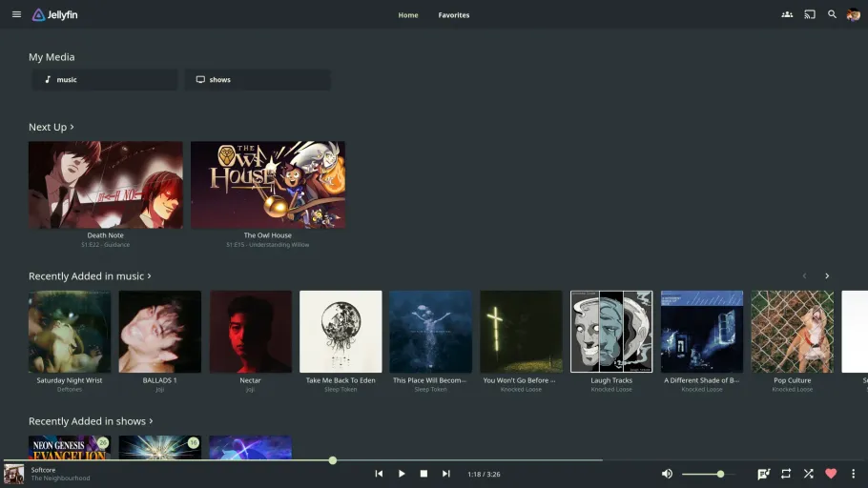
Task: Switch to the Favorites tab
Action: coord(454,15)
